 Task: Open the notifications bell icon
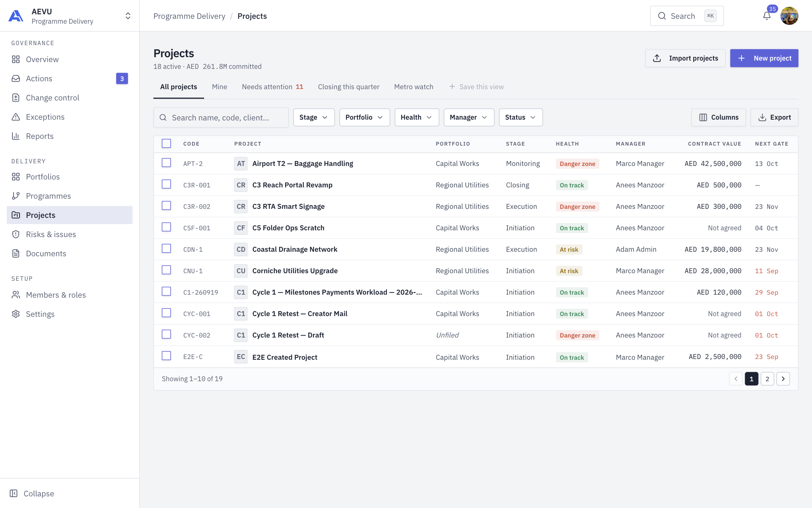[767, 16]
